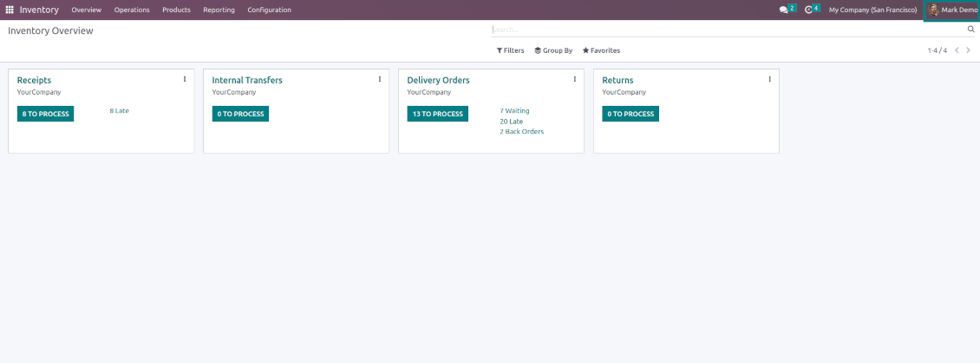Expand the Group By dropdown
Screen dimensions: 980x363
click(553, 50)
